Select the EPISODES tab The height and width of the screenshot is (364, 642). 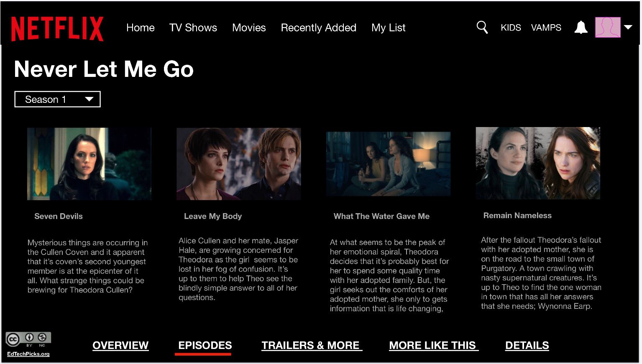click(x=205, y=346)
